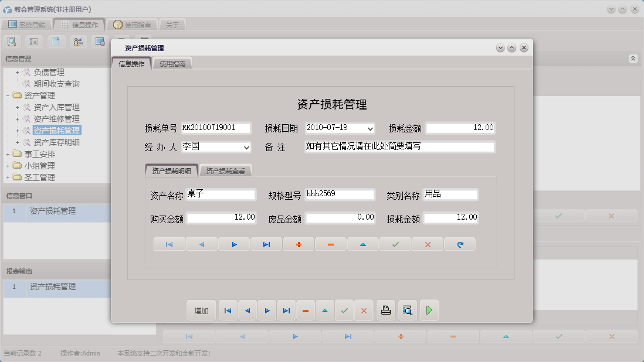Open print preview from the dialog footer
This screenshot has width=644, height=362.
pos(407,310)
